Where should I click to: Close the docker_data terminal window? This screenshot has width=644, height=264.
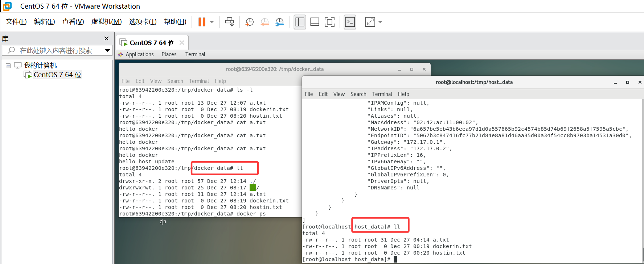click(x=424, y=69)
